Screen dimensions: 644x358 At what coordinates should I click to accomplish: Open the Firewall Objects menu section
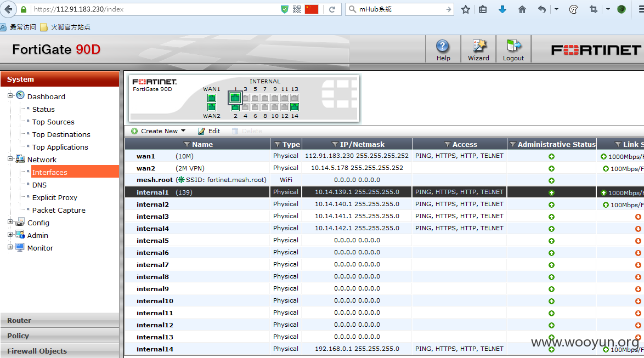coord(60,351)
